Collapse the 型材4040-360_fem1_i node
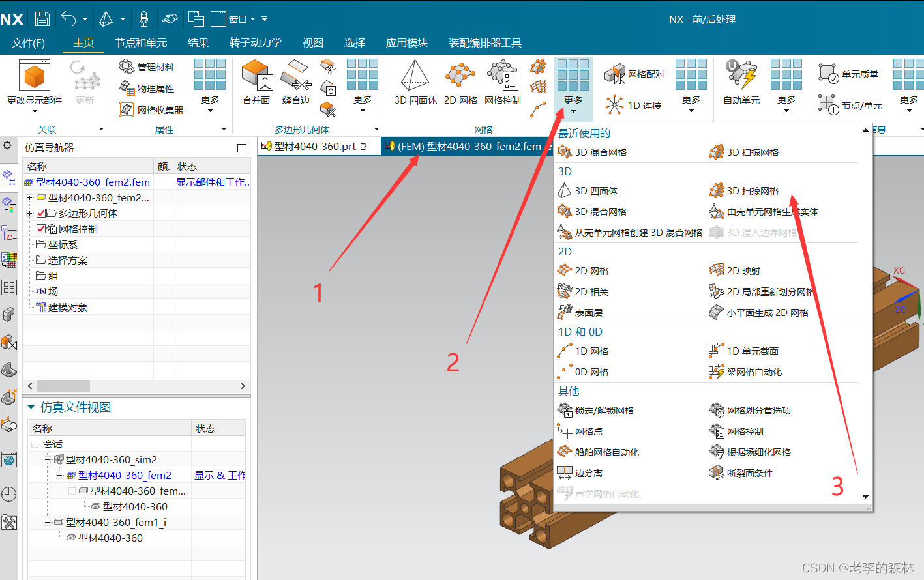The image size is (924, 580). 48,522
